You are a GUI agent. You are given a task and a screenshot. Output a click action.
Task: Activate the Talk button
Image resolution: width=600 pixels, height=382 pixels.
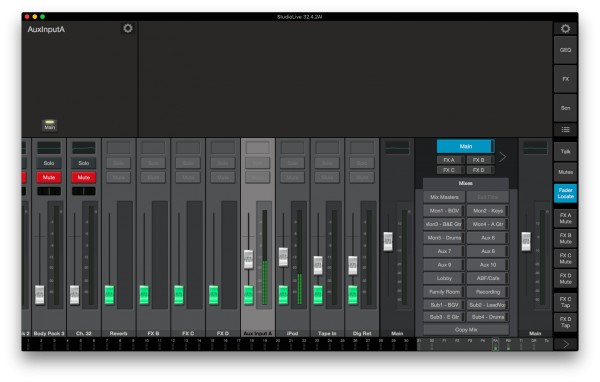(x=565, y=152)
